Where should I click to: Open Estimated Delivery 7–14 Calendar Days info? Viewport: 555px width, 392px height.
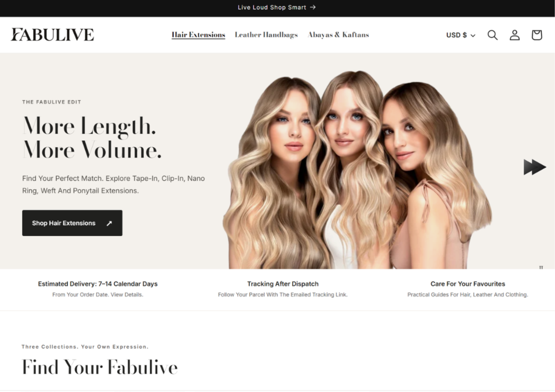point(98,284)
